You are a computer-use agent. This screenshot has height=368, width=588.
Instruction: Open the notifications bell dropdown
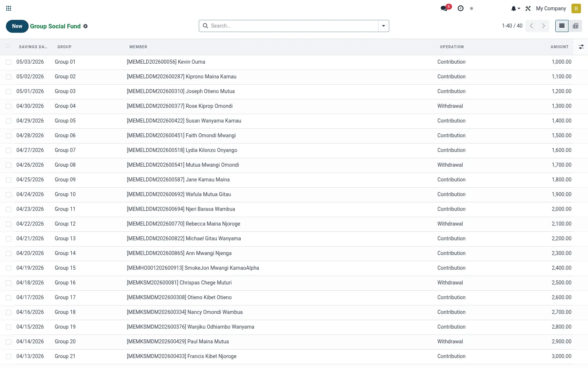pos(515,8)
